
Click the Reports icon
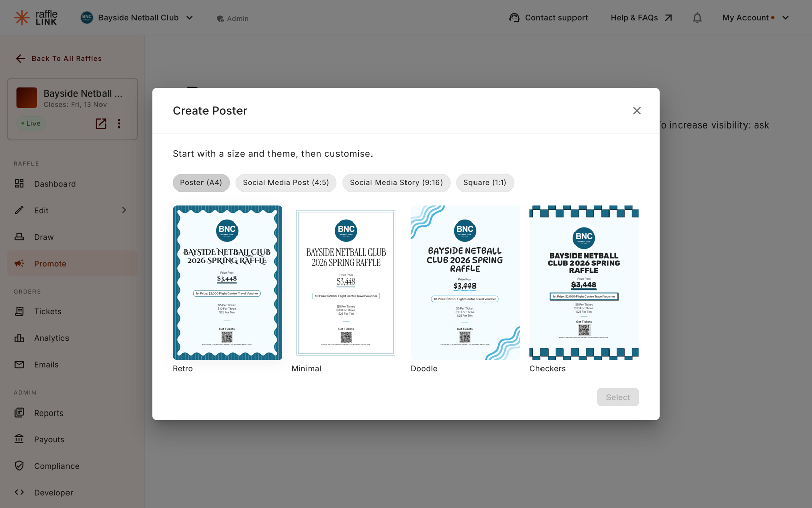click(x=19, y=412)
